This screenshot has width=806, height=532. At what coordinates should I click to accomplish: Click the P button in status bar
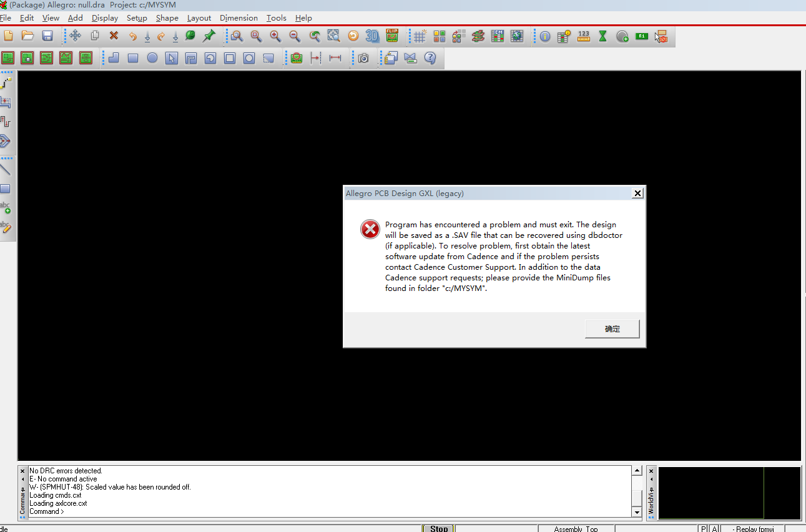click(x=704, y=529)
